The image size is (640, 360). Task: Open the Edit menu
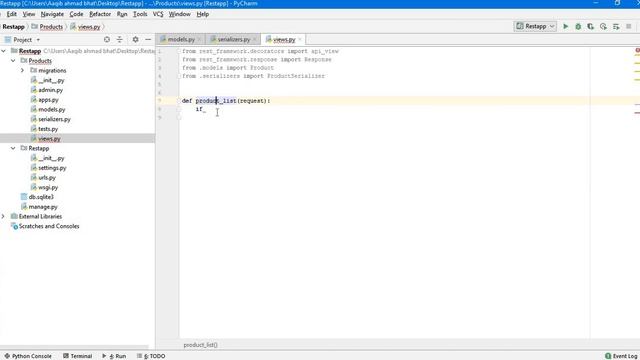coord(11,14)
